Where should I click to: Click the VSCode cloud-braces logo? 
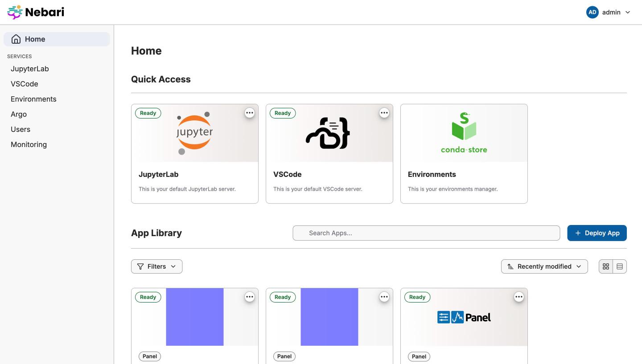tap(328, 133)
